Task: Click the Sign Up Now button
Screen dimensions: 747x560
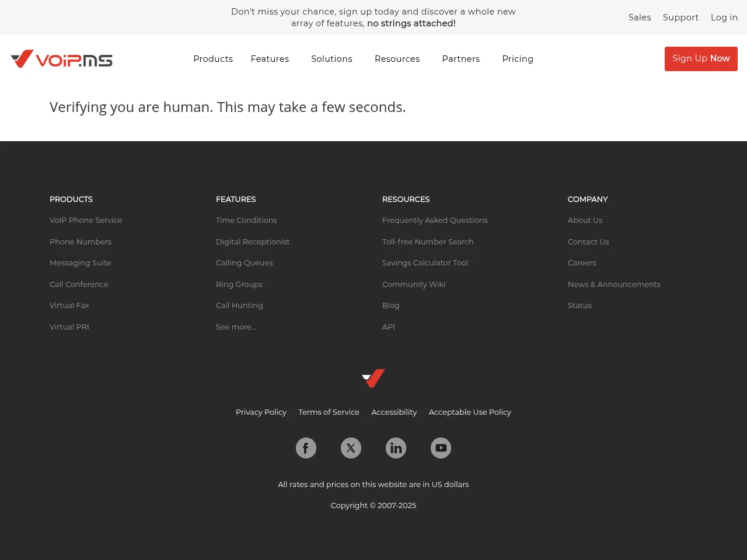Action: click(x=701, y=58)
